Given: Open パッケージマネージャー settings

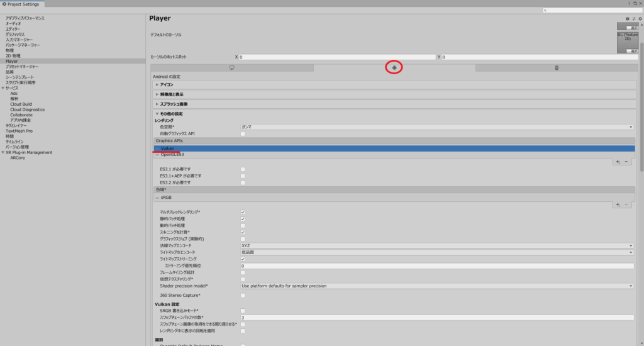Looking at the screenshot, I should (23, 45).
